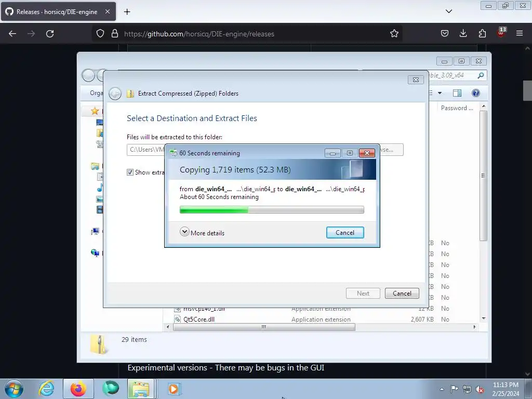The height and width of the screenshot is (399, 532).
Task: Click the extraction destination path field
Action: [x=145, y=150]
